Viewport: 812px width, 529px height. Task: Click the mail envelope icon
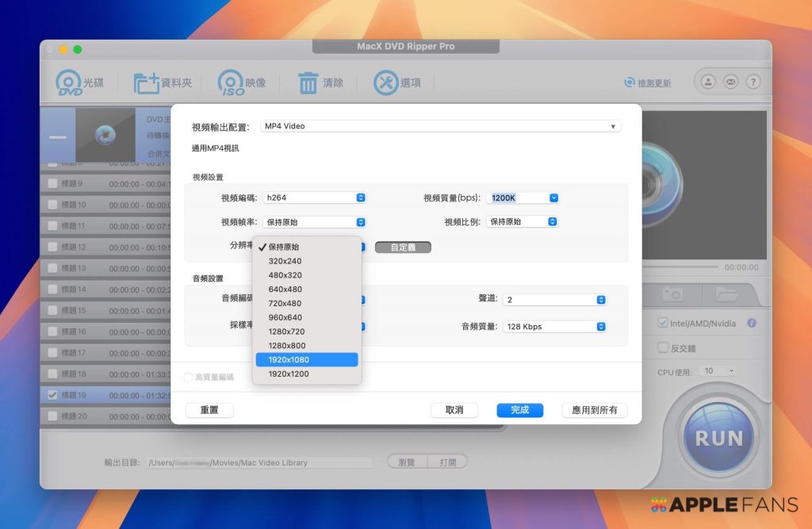point(730,82)
